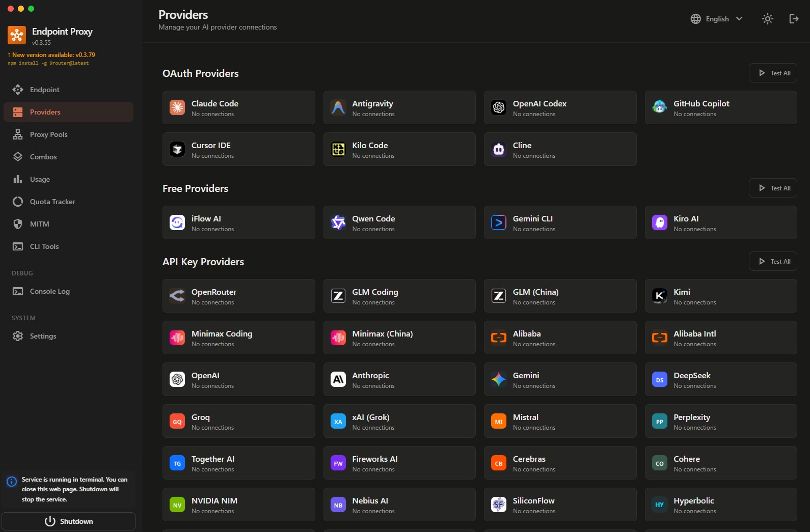Click the GitHub Copilot icon
The image size is (810, 532).
[659, 107]
